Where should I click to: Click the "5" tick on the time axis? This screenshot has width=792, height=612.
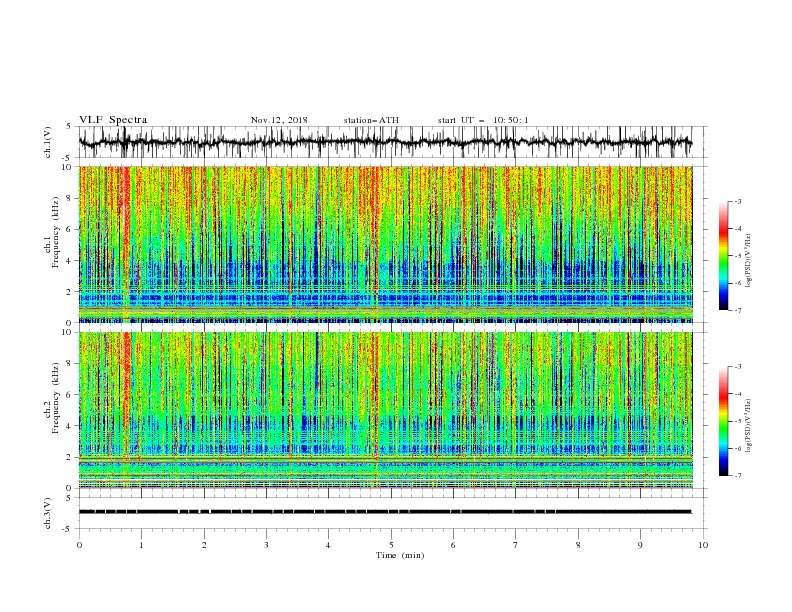click(391, 545)
